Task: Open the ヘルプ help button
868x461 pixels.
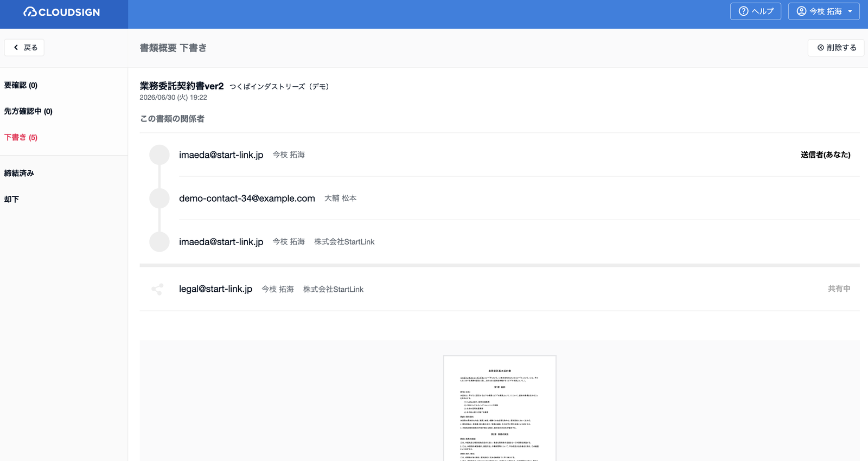Action: point(756,11)
